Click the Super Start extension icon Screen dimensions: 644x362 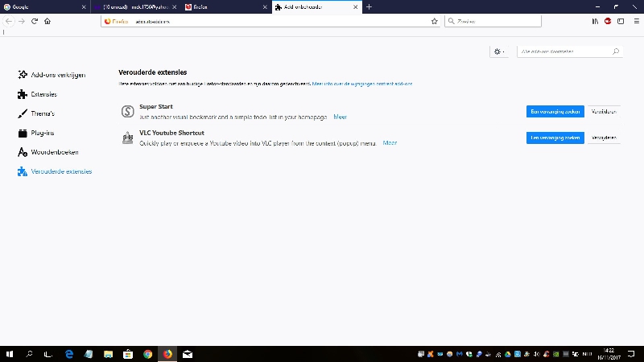126,112
